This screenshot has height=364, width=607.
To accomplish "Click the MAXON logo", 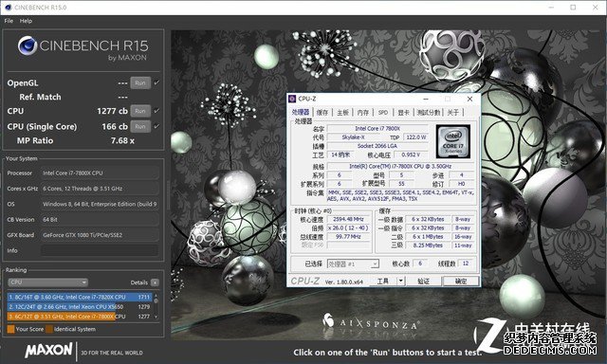I will (x=48, y=351).
